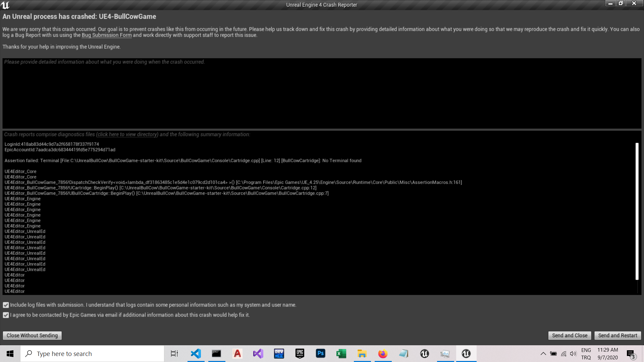Open File Explorer from taskbar
644x362 pixels.
[x=362, y=354]
